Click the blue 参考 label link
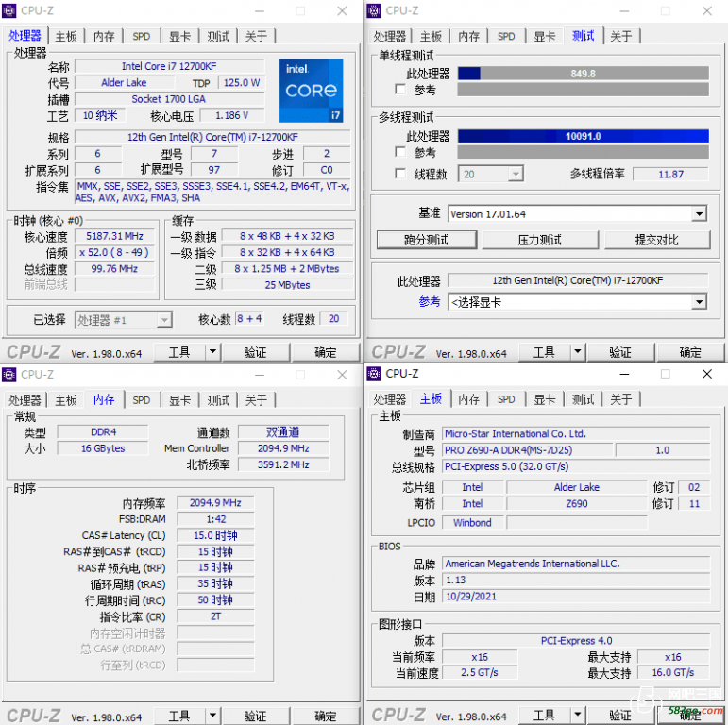Image resolution: width=728 pixels, height=725 pixels. 430,302
